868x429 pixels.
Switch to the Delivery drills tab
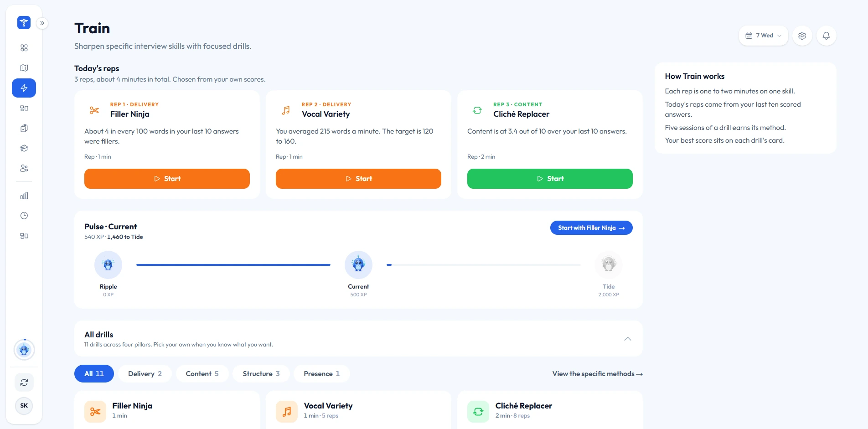click(145, 374)
